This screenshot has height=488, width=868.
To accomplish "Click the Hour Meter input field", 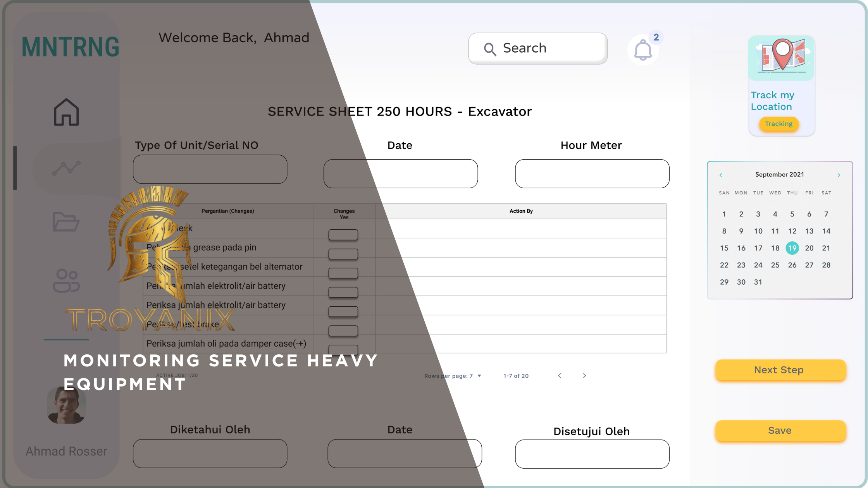I will 592,174.
